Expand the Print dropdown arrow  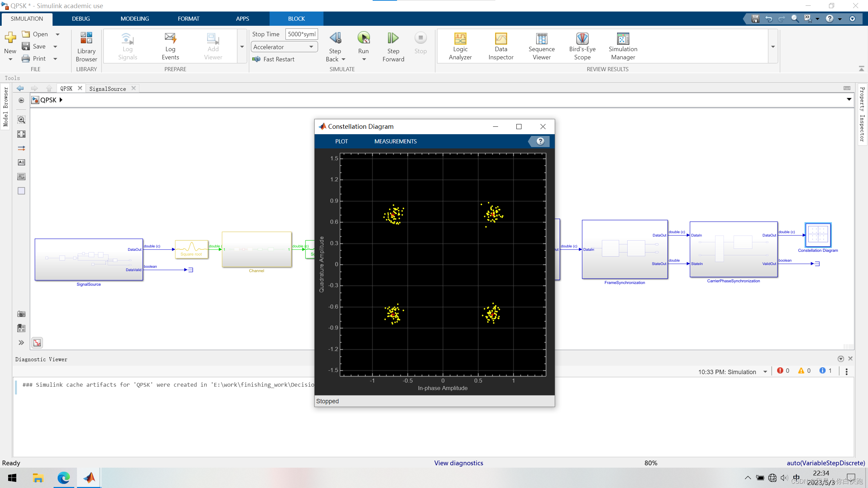pos(56,59)
